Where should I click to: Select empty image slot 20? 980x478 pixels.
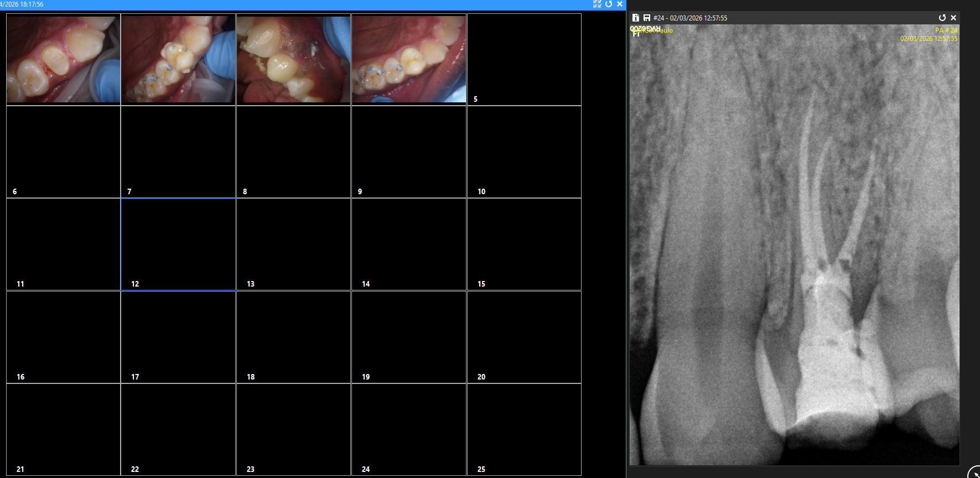coord(524,337)
